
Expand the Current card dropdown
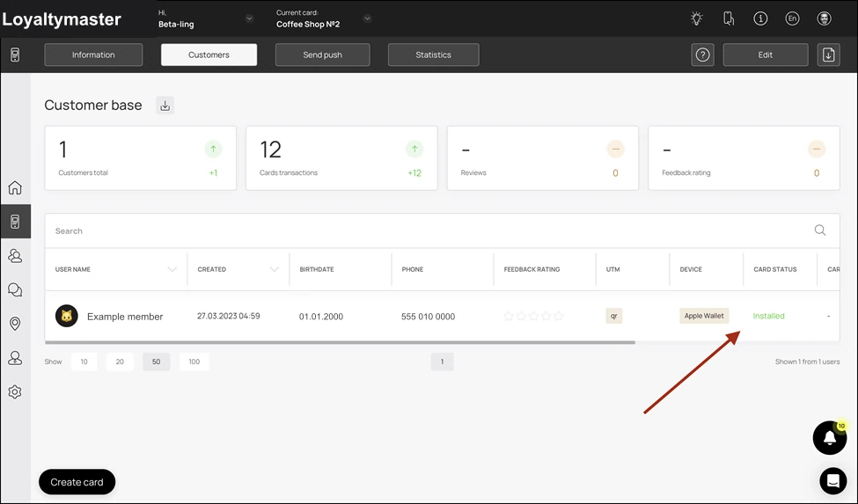[367, 18]
